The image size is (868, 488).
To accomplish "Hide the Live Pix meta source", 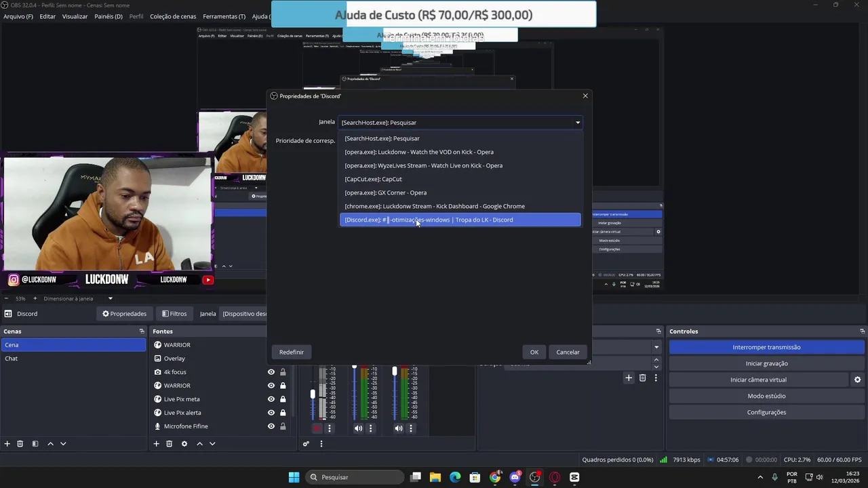I will coord(271,399).
